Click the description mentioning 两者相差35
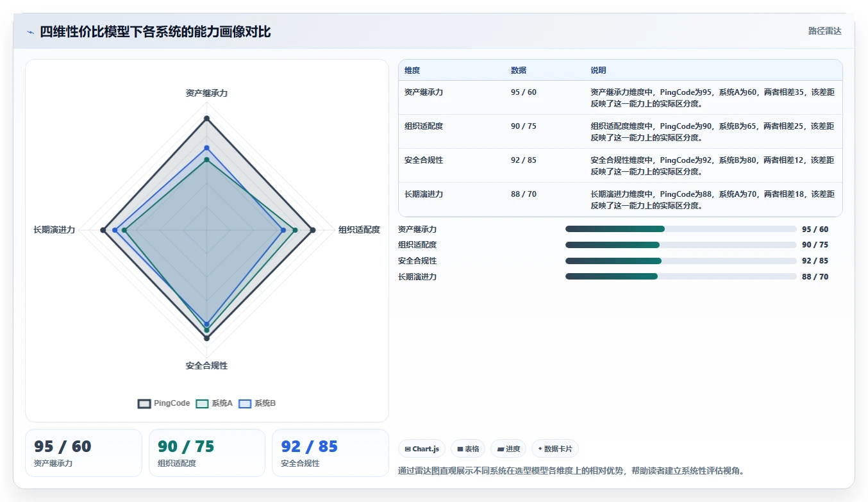Image resolution: width=868 pixels, height=502 pixels. (x=712, y=97)
